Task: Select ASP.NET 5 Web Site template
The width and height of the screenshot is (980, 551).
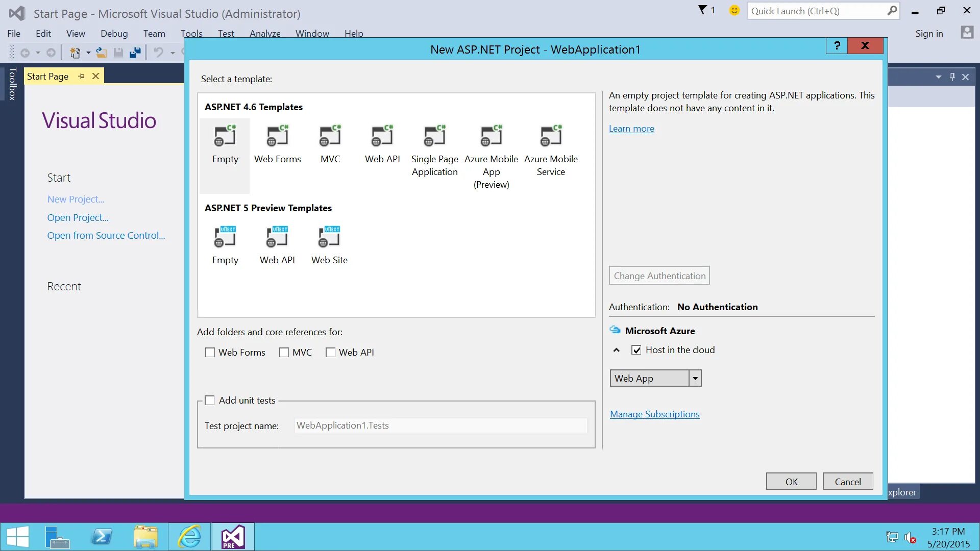Action: pos(329,238)
